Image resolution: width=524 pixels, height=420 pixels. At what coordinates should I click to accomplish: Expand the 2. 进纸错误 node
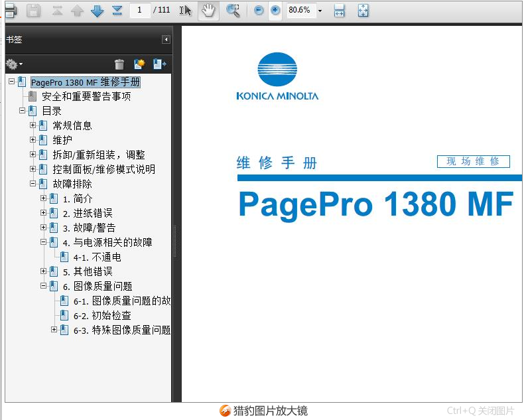coord(43,213)
